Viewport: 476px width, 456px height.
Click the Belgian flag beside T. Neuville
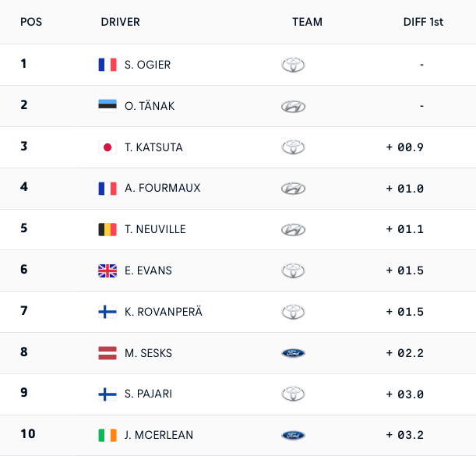[x=108, y=229]
